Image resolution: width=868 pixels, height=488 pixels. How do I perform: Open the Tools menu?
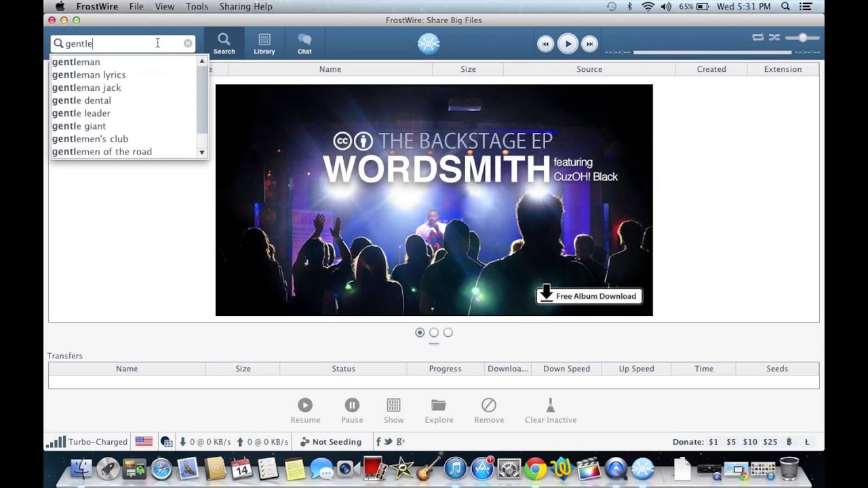(x=197, y=6)
